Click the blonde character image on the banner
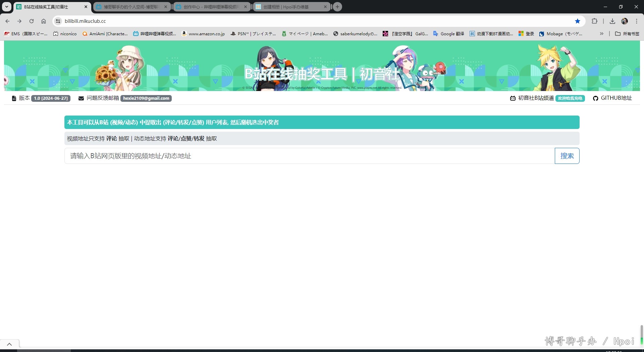The image size is (644, 352). (557, 68)
